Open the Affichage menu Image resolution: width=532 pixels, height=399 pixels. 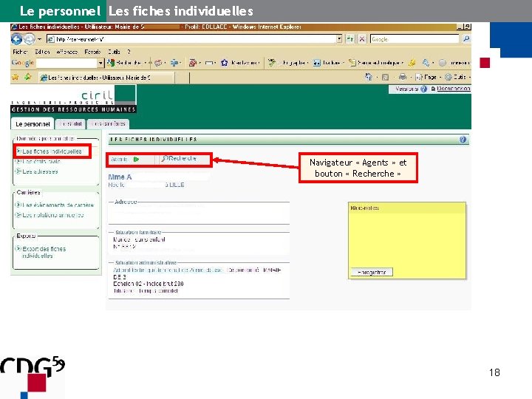pos(67,52)
